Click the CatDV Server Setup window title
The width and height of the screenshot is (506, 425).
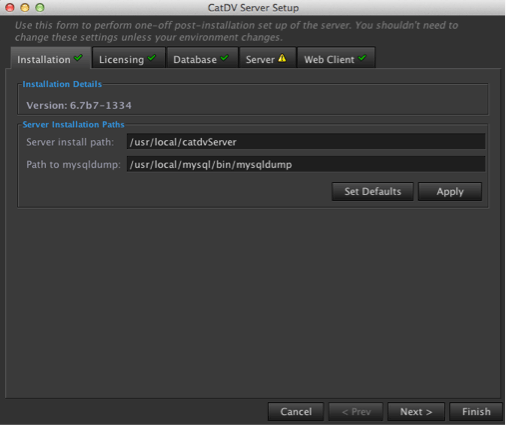click(x=253, y=7)
